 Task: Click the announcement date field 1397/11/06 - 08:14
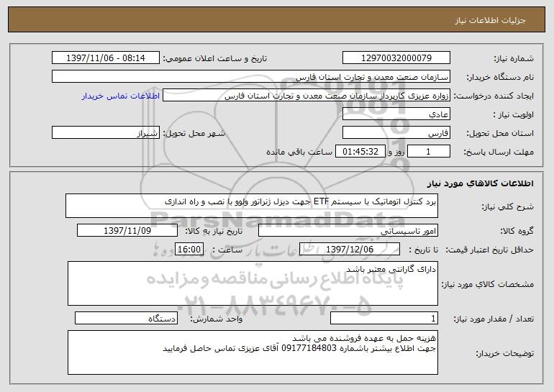[106, 58]
